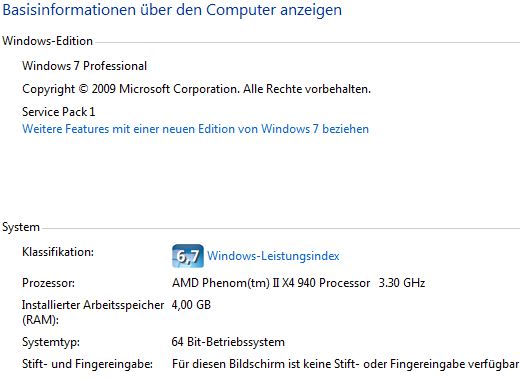
Task: Click the Windows 7 Professional text
Action: point(84,66)
